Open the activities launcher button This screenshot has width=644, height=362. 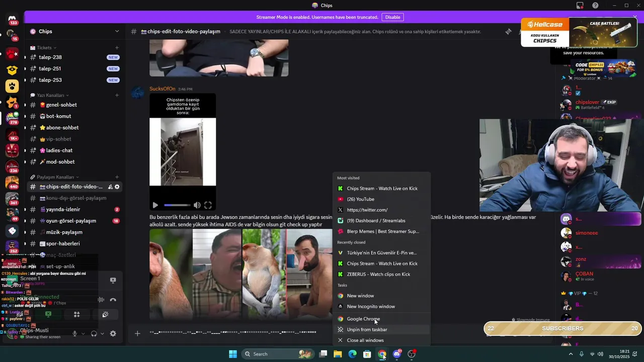click(x=77, y=314)
